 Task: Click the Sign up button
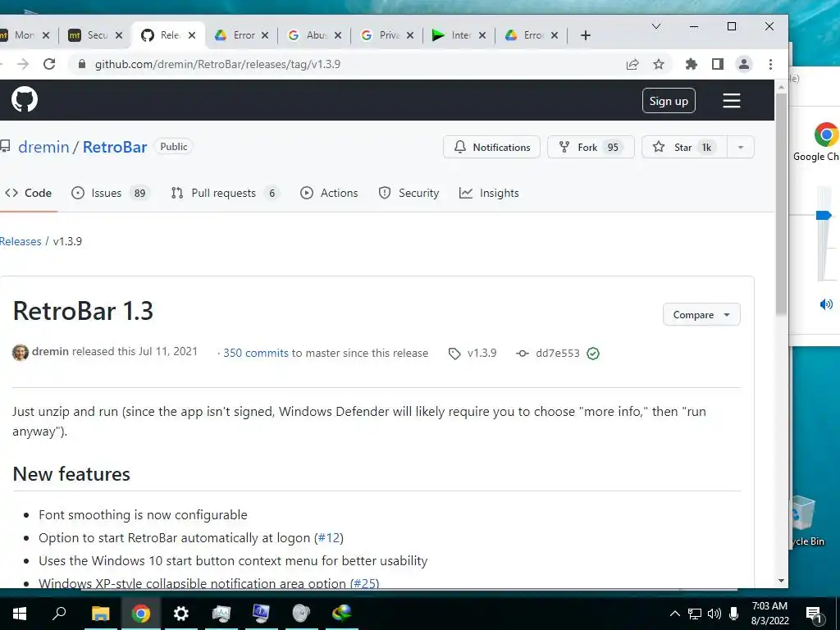(x=669, y=101)
